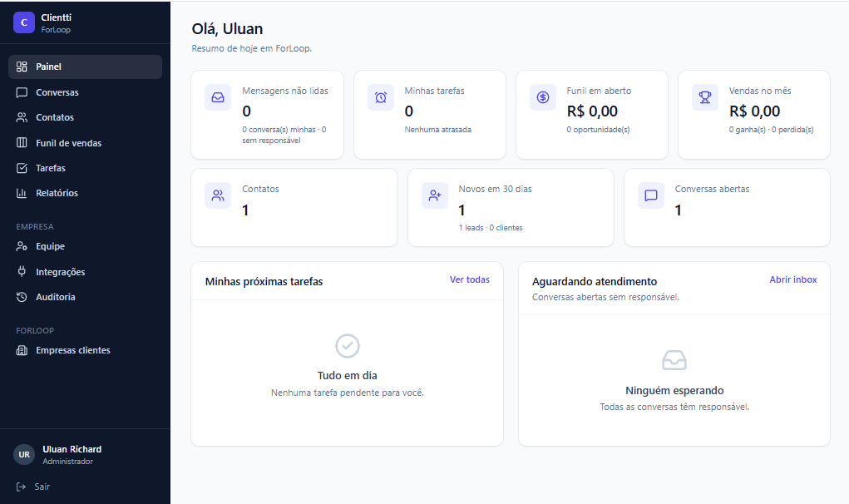This screenshot has height=504, width=849.
Task: Open Contatos from the sidebar
Action: point(85,117)
